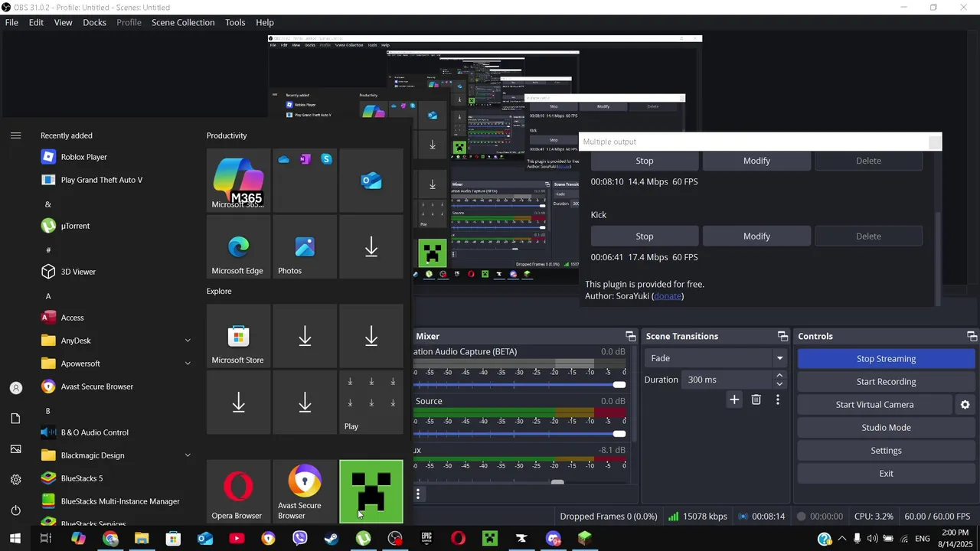980x551 pixels.
Task: Open the Fade transition dropdown
Action: [716, 358]
